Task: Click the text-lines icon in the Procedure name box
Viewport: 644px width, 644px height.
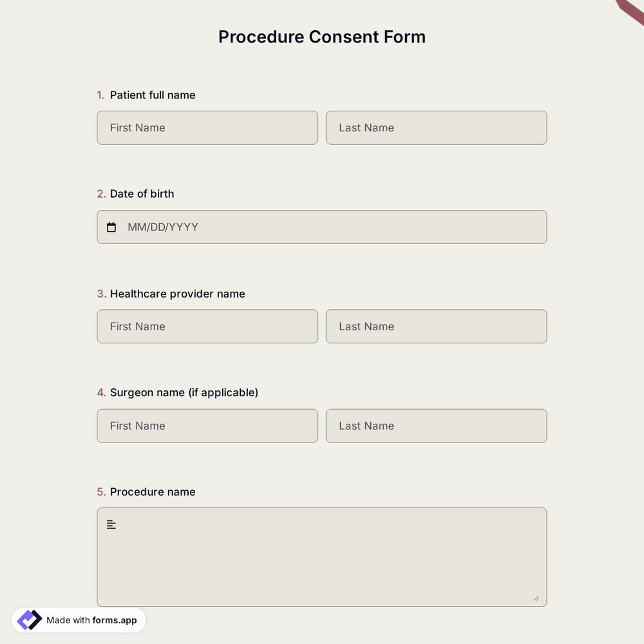Action: pos(111,524)
